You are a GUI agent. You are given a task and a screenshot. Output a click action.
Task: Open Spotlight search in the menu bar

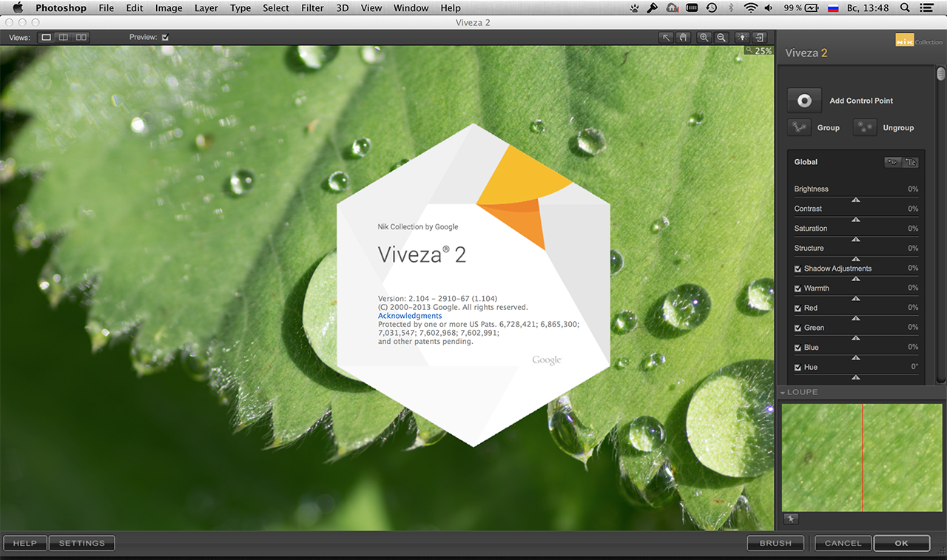click(905, 8)
